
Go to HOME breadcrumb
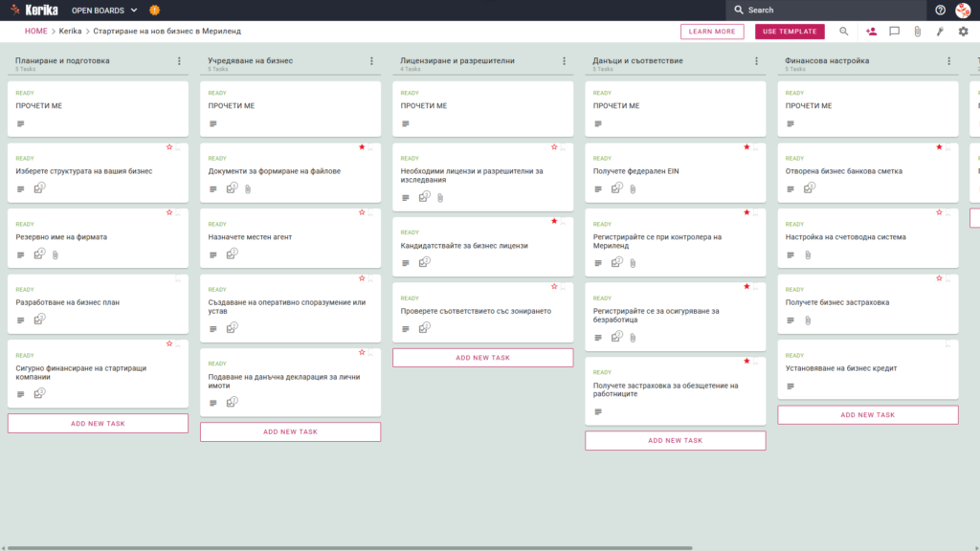point(35,32)
